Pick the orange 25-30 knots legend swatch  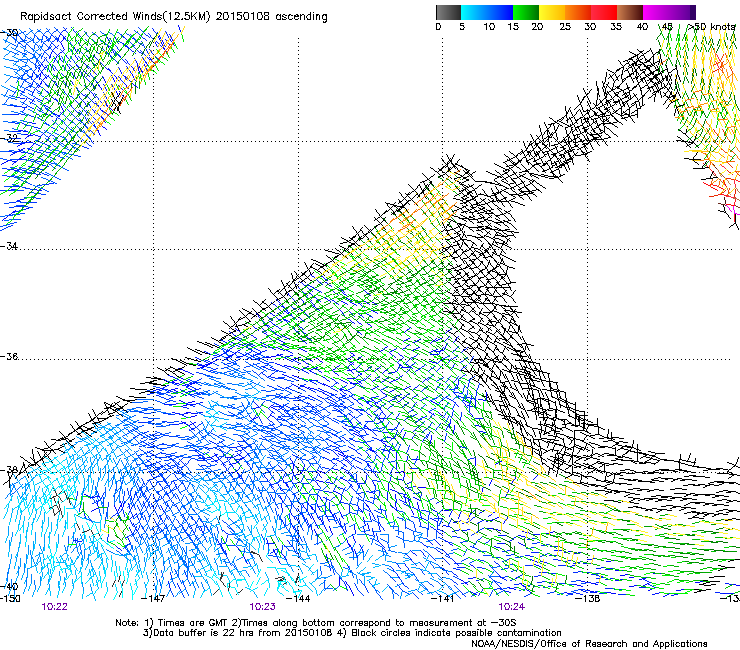(578, 12)
